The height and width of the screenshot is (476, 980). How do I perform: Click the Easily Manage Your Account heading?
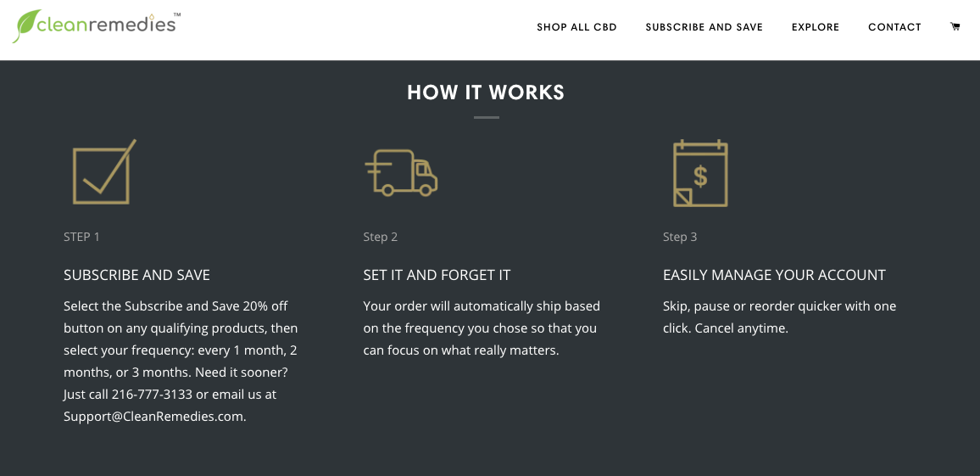coord(774,275)
